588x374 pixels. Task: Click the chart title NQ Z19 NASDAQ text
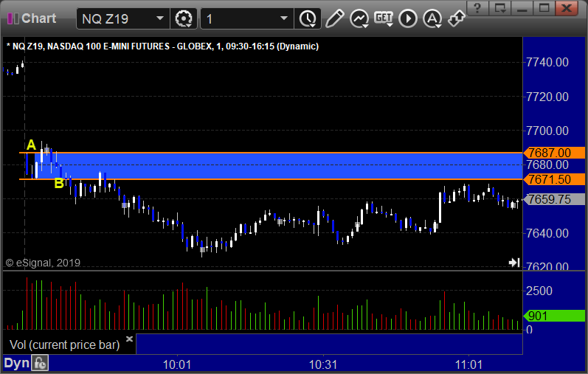tap(162, 46)
